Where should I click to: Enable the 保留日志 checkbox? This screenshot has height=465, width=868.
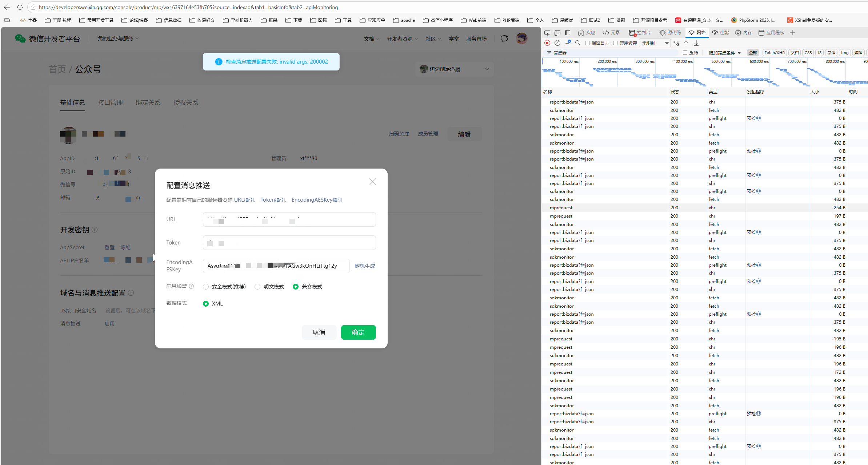pos(587,43)
